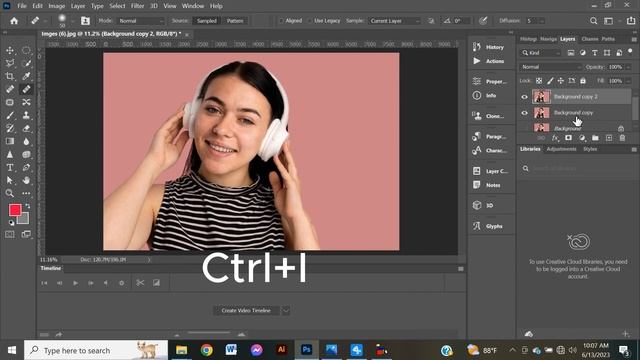This screenshot has width=640, height=360.
Task: Open the Edit Toolbar three-dots menu
Action: 26,193
